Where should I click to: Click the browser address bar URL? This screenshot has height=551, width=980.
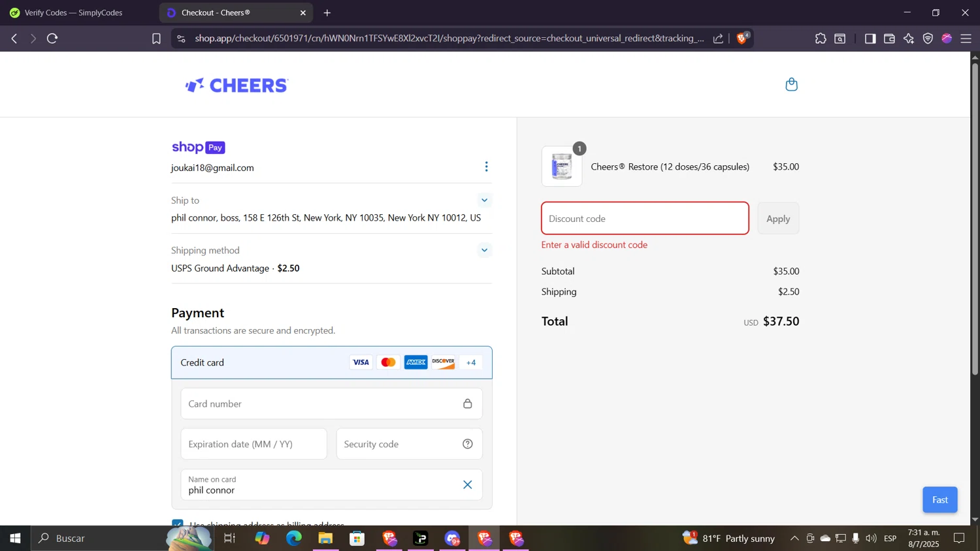pos(449,39)
